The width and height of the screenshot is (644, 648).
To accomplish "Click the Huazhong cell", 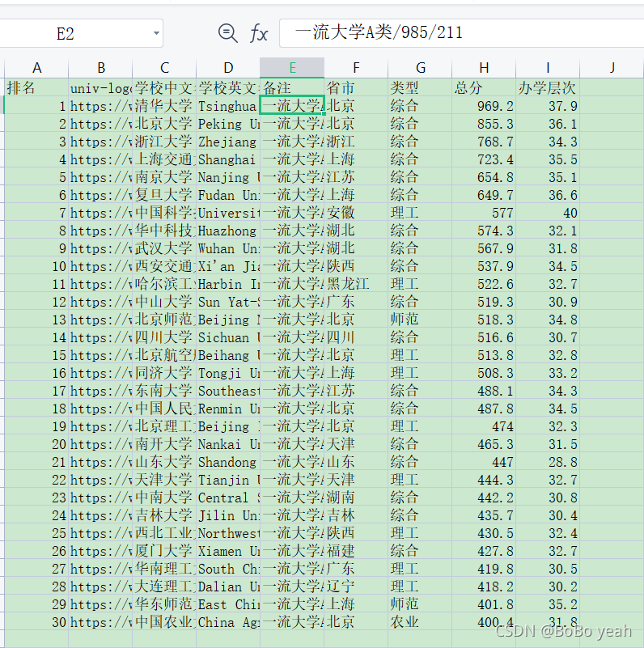I will coord(228,231).
